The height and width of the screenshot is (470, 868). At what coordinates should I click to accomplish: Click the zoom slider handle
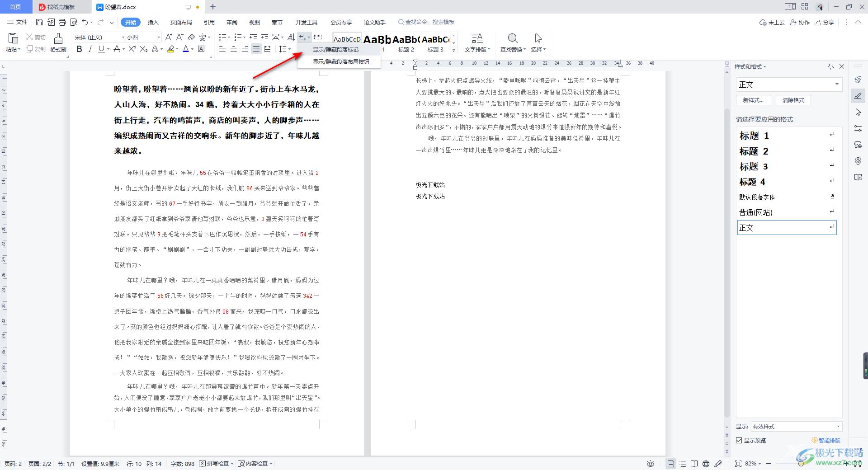(x=801, y=464)
